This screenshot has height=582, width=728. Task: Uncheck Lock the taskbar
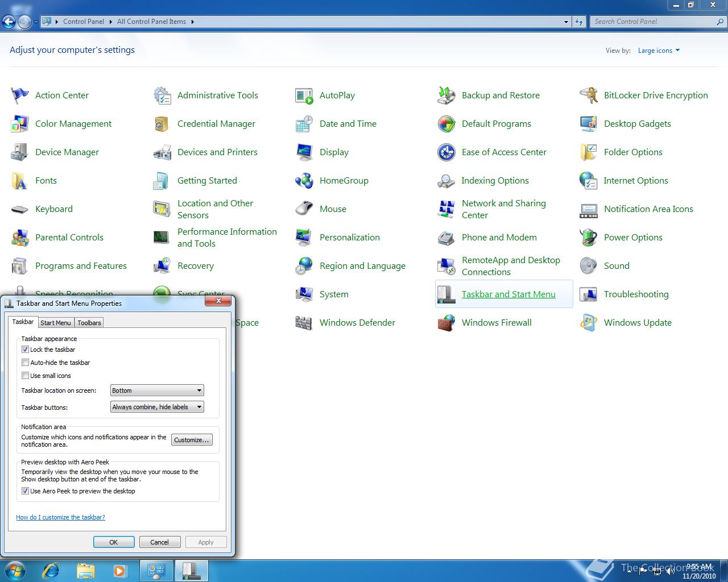(x=25, y=350)
